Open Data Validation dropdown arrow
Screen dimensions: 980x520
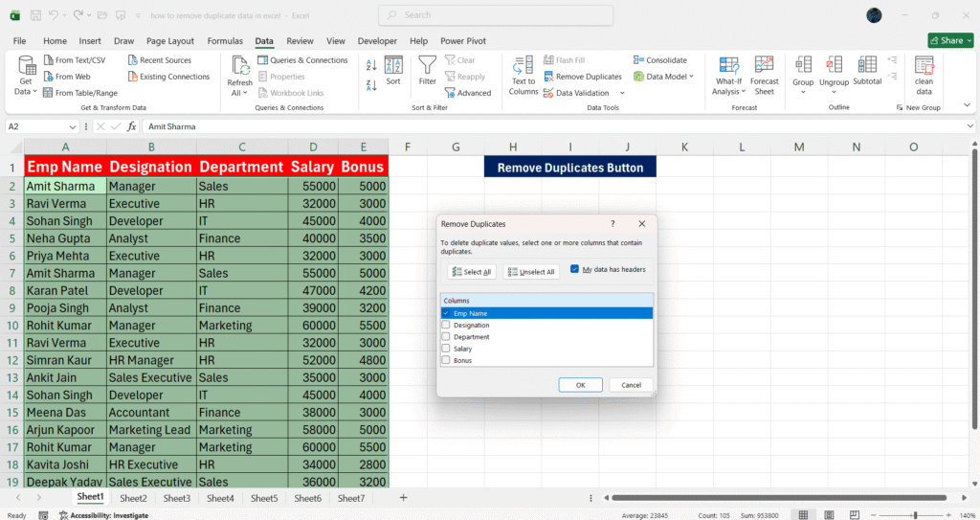tap(622, 93)
